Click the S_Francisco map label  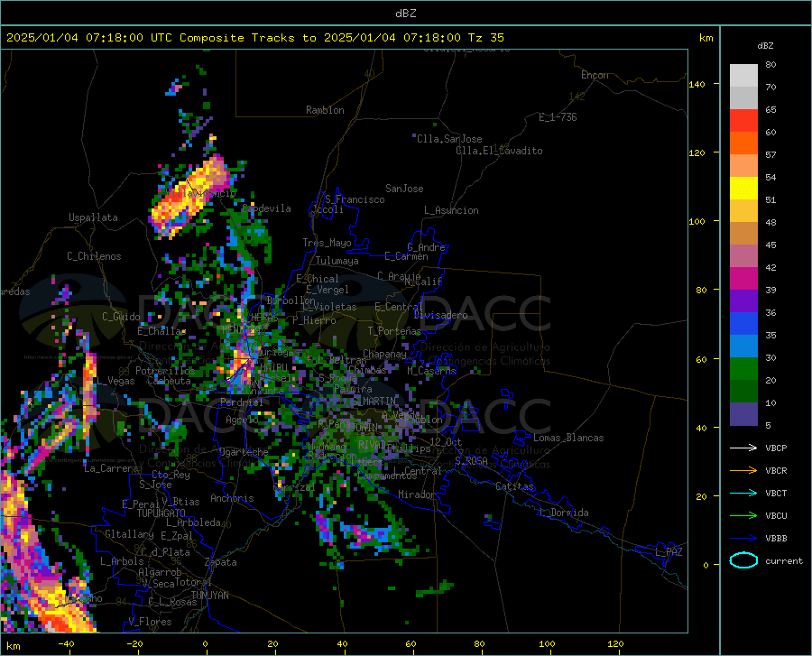coord(355,199)
